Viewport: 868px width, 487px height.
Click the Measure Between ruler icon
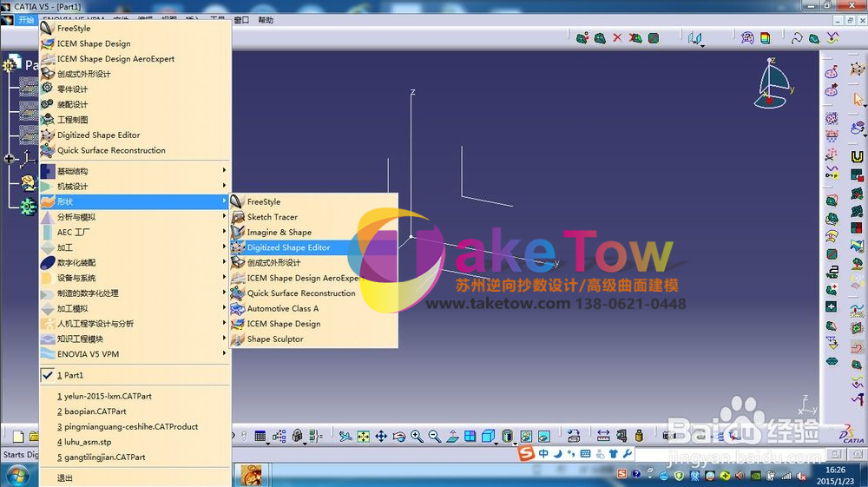coord(603,436)
